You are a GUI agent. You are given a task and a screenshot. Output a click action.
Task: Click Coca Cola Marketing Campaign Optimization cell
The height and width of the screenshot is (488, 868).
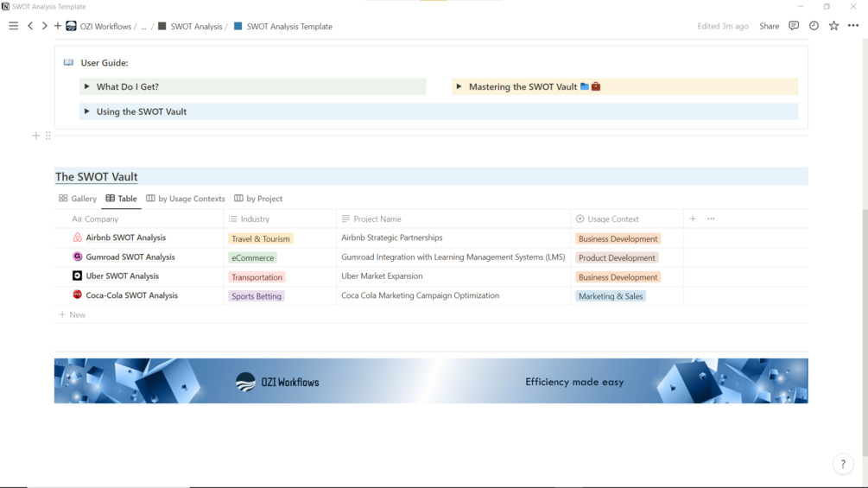453,295
